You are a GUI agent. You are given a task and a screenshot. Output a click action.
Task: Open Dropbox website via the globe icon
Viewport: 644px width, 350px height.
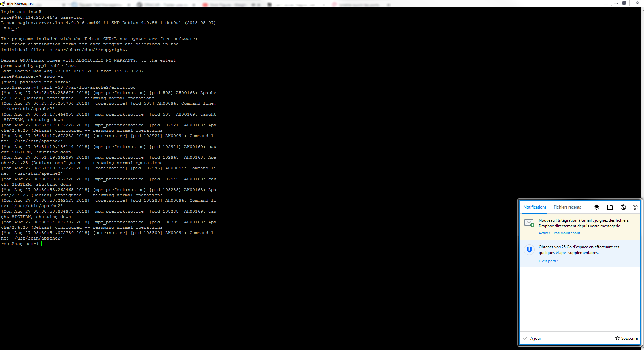click(x=623, y=207)
